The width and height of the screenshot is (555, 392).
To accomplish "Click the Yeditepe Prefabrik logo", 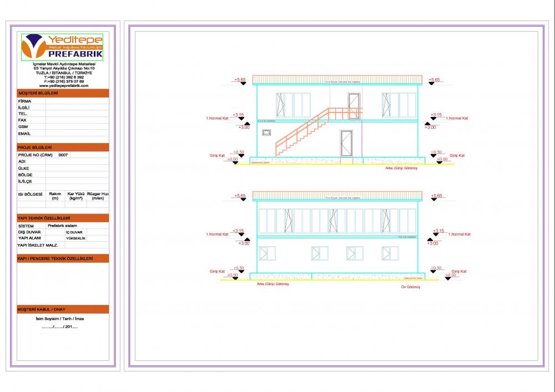I will (62, 47).
